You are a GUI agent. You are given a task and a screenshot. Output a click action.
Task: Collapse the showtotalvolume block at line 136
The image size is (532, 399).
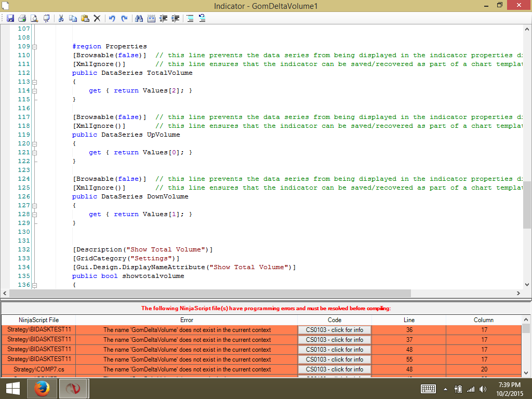pyautogui.click(x=35, y=285)
